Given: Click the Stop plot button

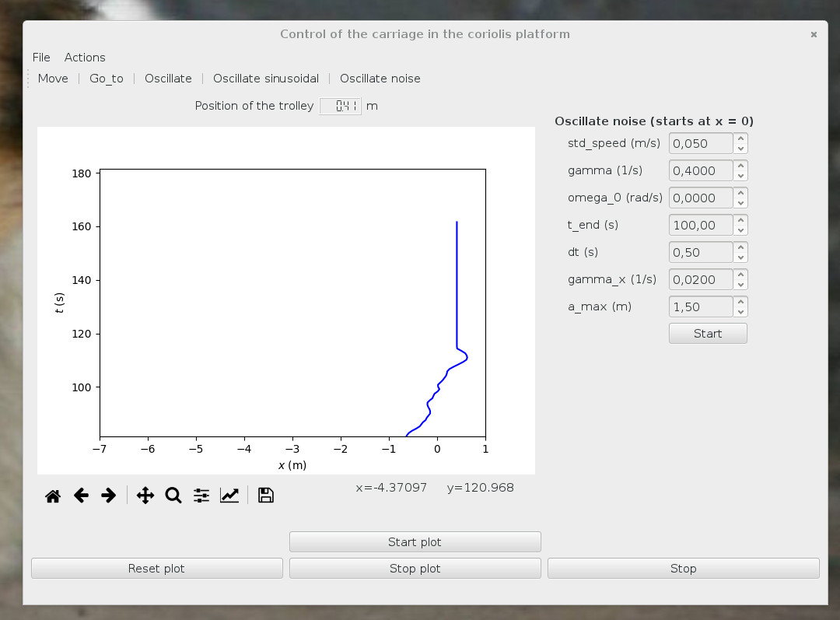Looking at the screenshot, I should click(x=415, y=569).
